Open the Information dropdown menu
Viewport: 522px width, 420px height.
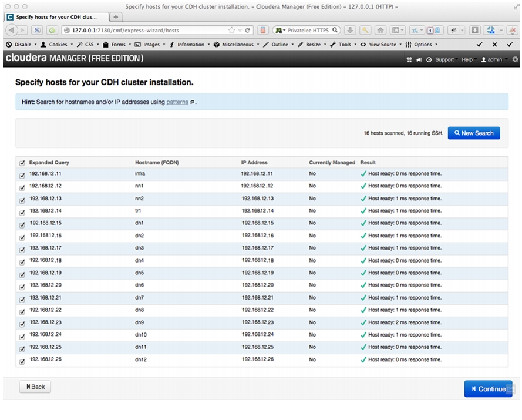(x=190, y=44)
